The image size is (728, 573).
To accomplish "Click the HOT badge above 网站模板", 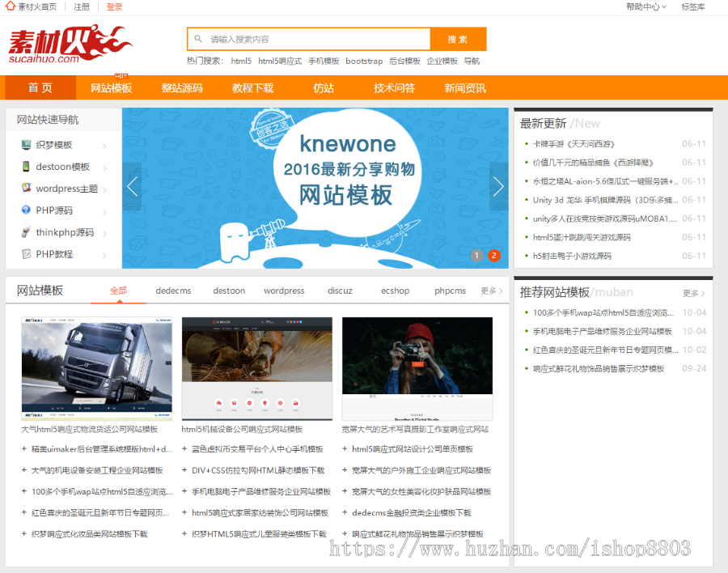I will point(121,76).
